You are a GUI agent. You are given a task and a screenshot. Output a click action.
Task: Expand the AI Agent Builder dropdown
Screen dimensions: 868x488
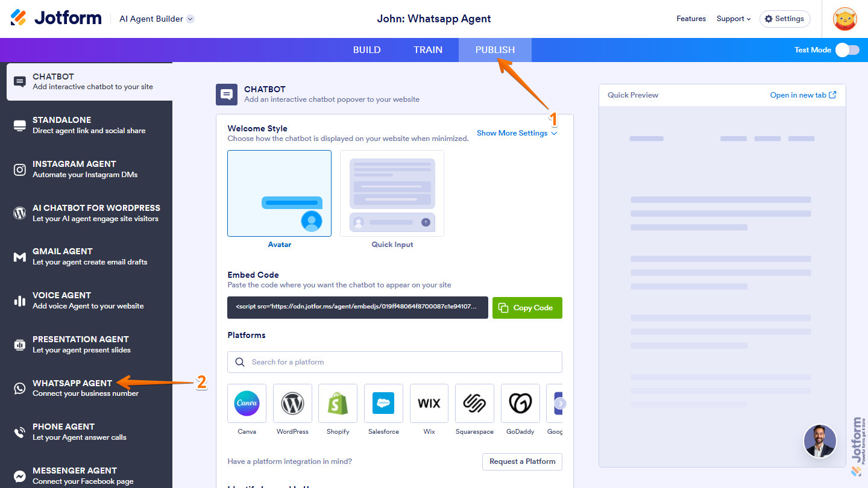pos(190,19)
